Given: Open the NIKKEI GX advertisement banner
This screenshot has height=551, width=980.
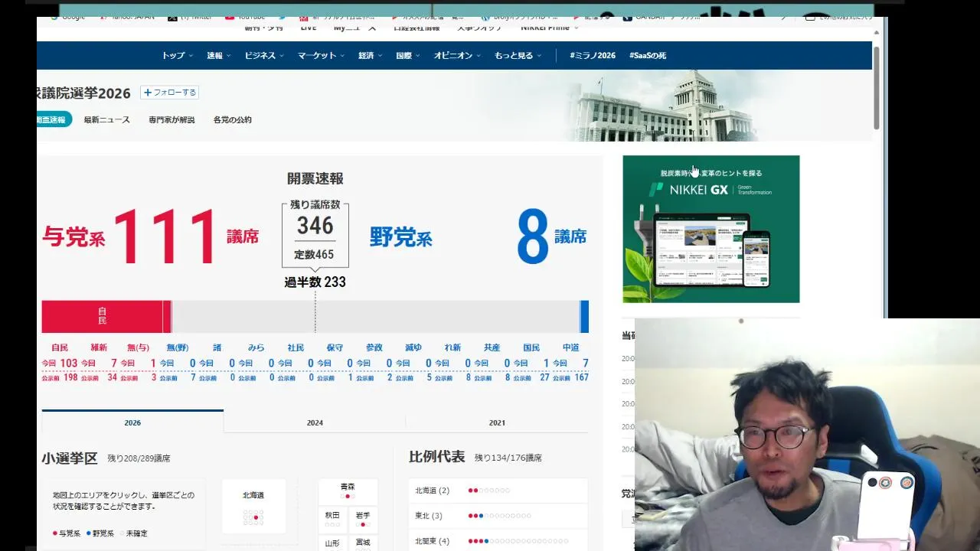Looking at the screenshot, I should coord(711,229).
